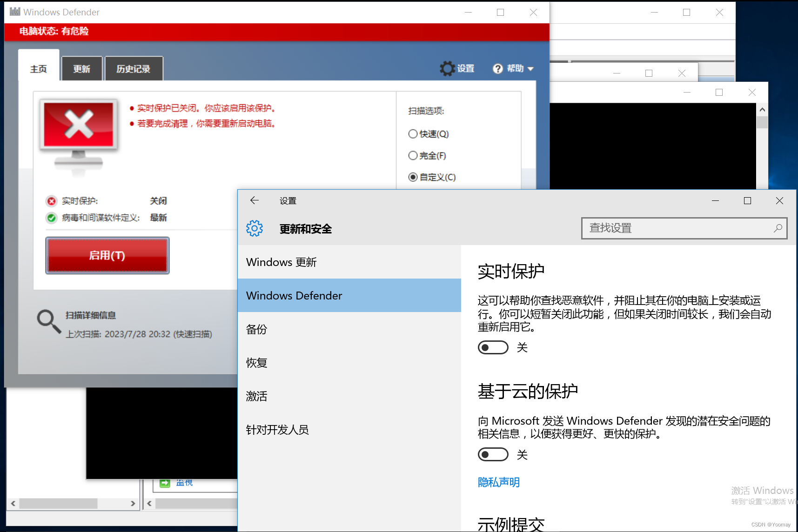Click the 监视 item in background window
This screenshot has width=798, height=532.
184,483
